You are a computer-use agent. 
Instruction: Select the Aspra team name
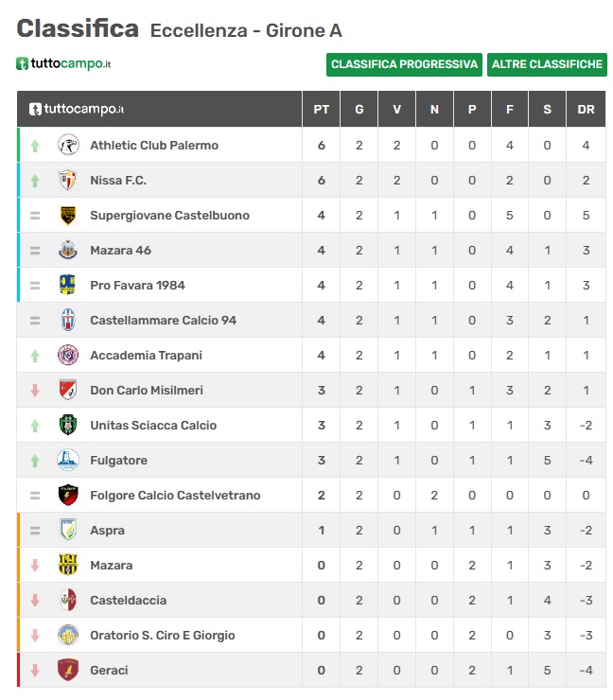(x=107, y=531)
